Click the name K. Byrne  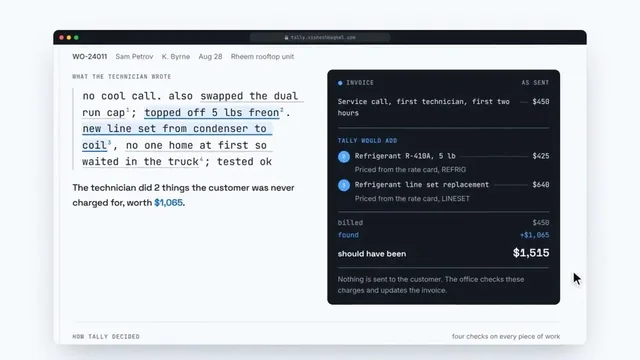click(176, 57)
